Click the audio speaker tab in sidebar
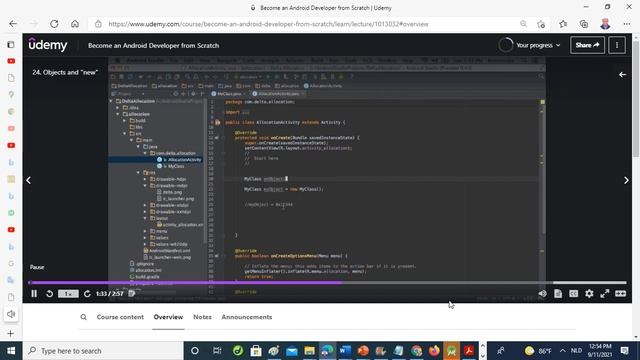This screenshot has width=640, height=360. coord(11,314)
